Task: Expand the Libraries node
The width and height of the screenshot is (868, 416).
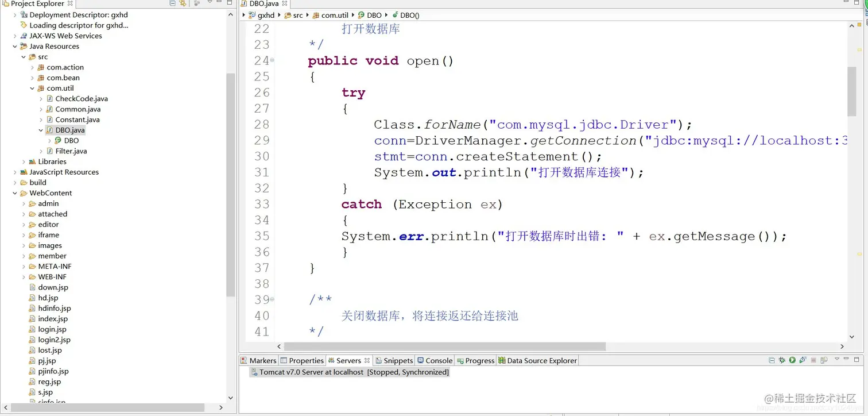Action: click(24, 161)
